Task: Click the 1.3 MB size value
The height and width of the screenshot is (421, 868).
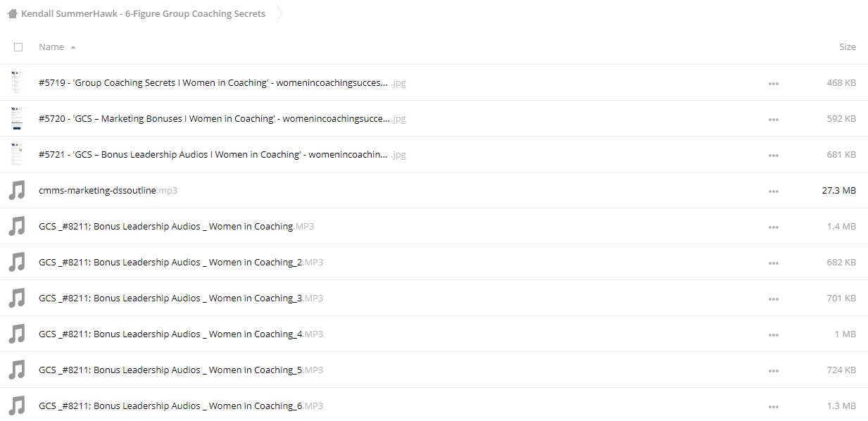Action: [842, 406]
